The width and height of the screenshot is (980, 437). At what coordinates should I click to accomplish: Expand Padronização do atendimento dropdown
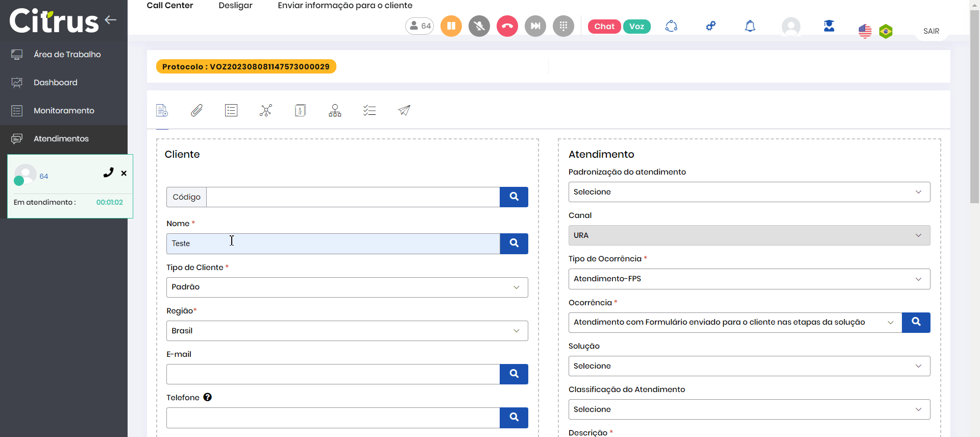(749, 192)
